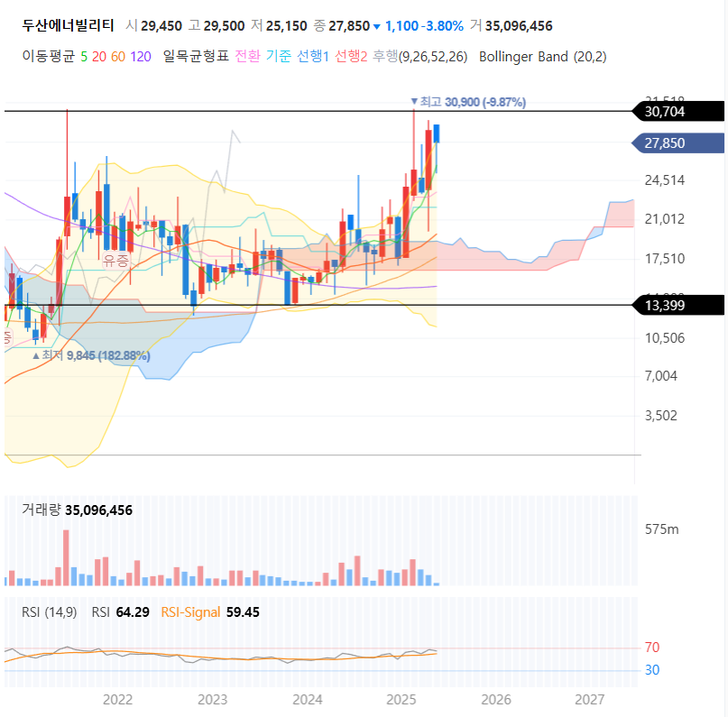Click the 575m volume axis label
This screenshot has width=728, height=717.
[661, 529]
